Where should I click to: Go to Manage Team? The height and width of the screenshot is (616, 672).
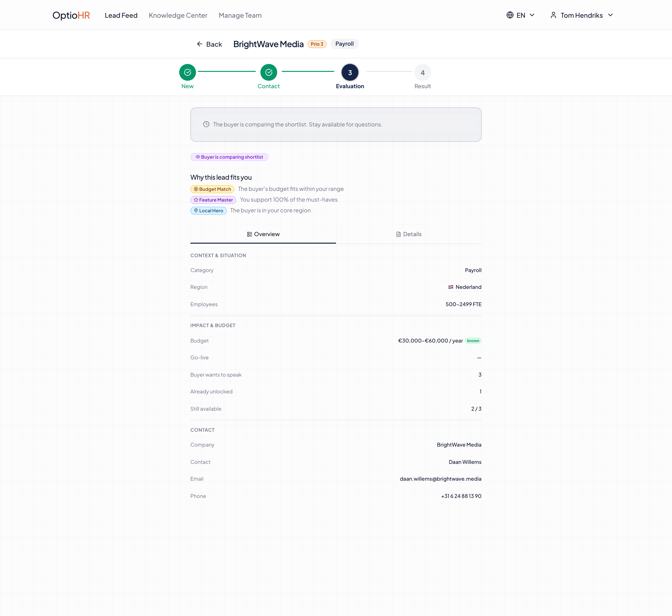(240, 15)
